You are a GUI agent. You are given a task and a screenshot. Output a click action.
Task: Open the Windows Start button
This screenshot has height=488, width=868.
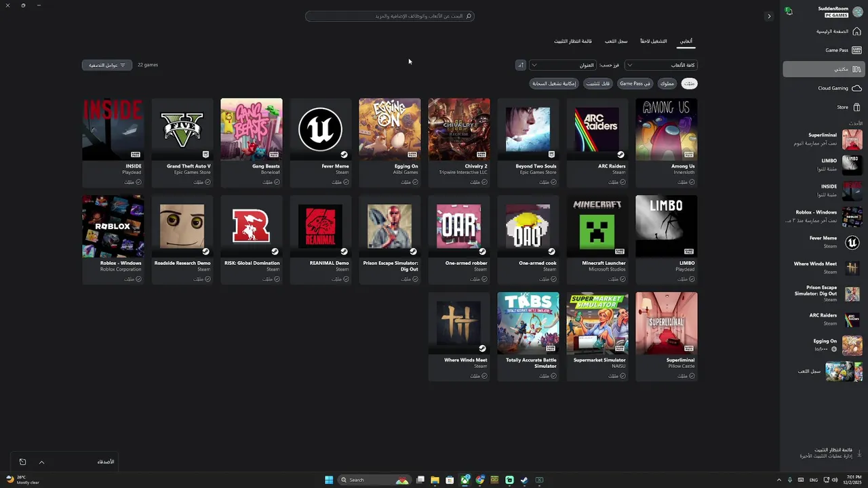tap(329, 480)
